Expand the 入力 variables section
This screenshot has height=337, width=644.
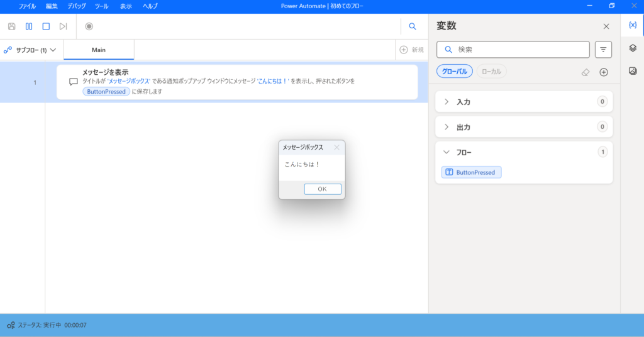click(x=447, y=102)
